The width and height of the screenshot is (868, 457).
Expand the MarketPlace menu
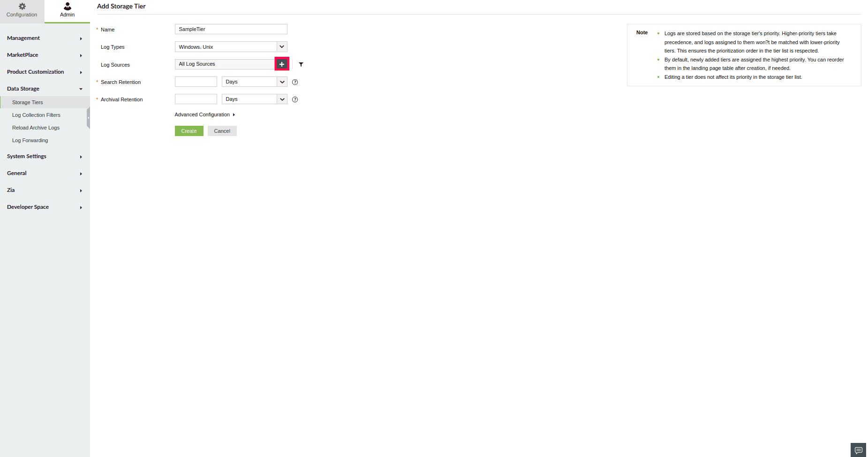45,55
